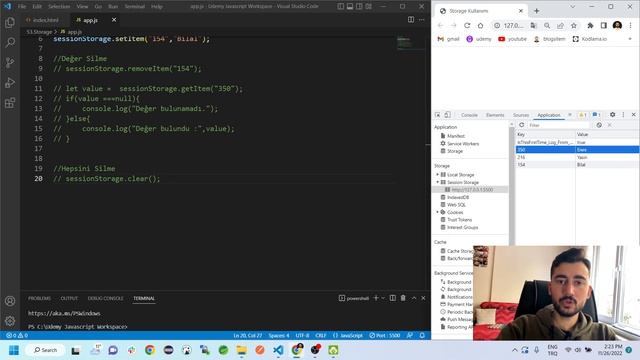Open the youtube bookmark
This screenshot has height=360, width=640.
pos(513,39)
